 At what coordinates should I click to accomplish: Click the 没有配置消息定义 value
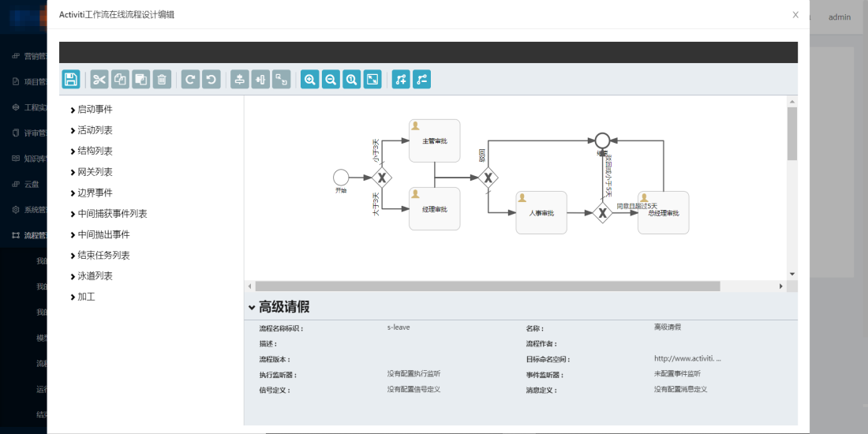pos(680,389)
